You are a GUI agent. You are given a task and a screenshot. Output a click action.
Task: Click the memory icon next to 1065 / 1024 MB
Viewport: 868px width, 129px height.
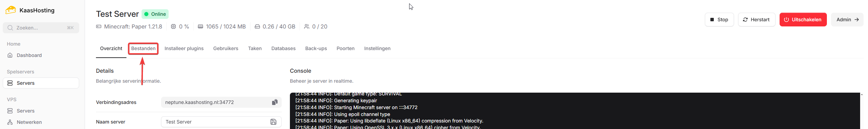(x=200, y=26)
